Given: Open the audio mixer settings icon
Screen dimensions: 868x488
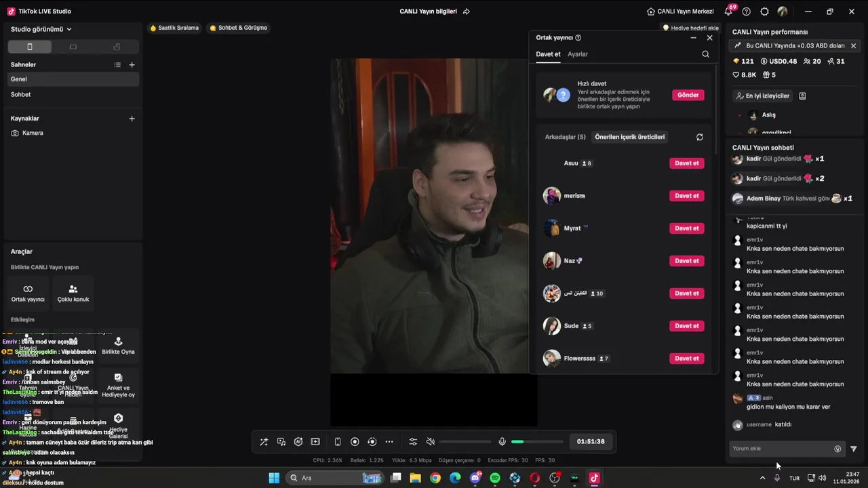Looking at the screenshot, I should click(413, 442).
